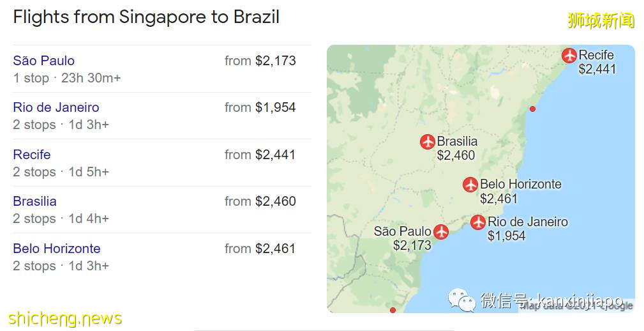The height and width of the screenshot is (331, 644).
Task: Select the Belo Horizonte destination link
Action: click(57, 249)
